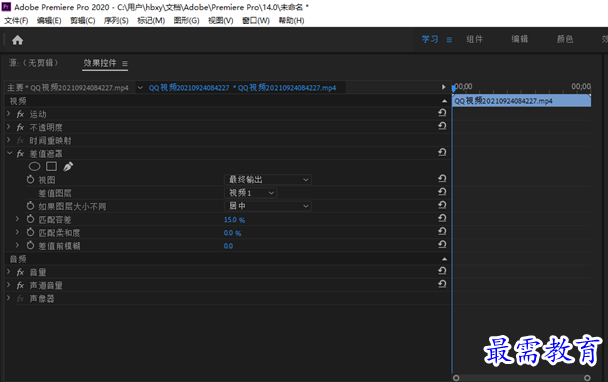Toggle animation stopwatch for 差值前模糊
The height and width of the screenshot is (382, 608).
click(30, 245)
